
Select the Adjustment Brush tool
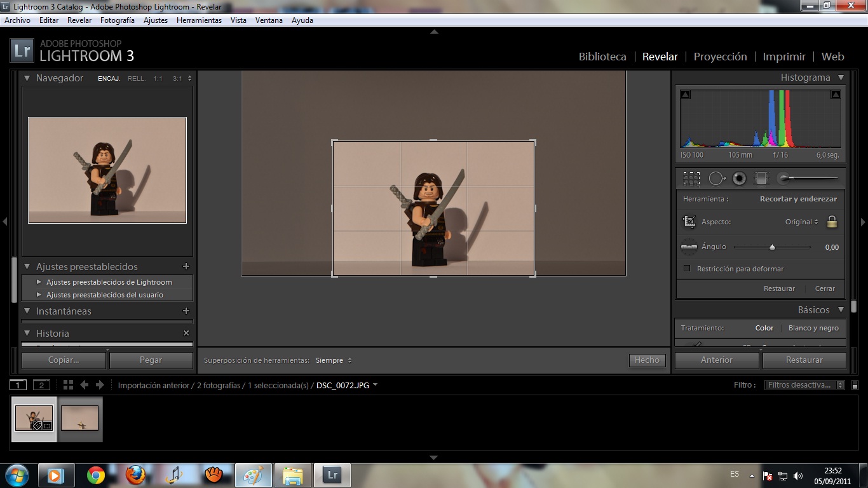[x=809, y=179]
